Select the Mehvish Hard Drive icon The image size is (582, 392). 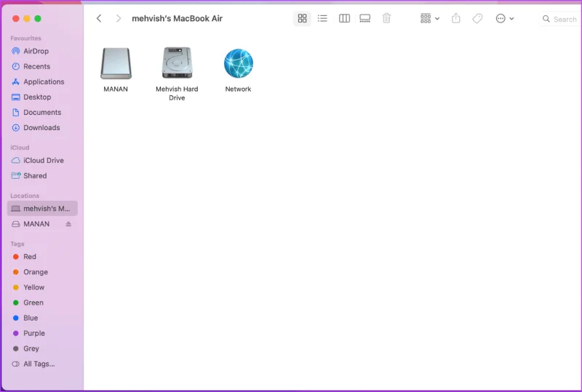click(x=177, y=63)
